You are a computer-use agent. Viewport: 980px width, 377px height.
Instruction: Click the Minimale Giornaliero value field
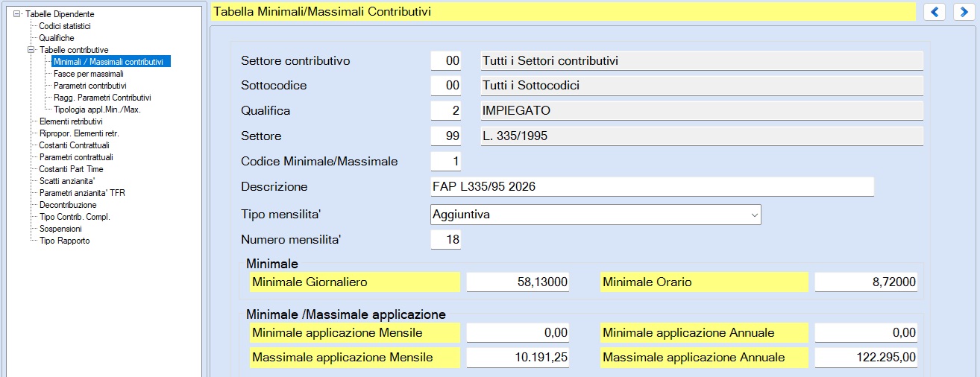click(x=518, y=282)
